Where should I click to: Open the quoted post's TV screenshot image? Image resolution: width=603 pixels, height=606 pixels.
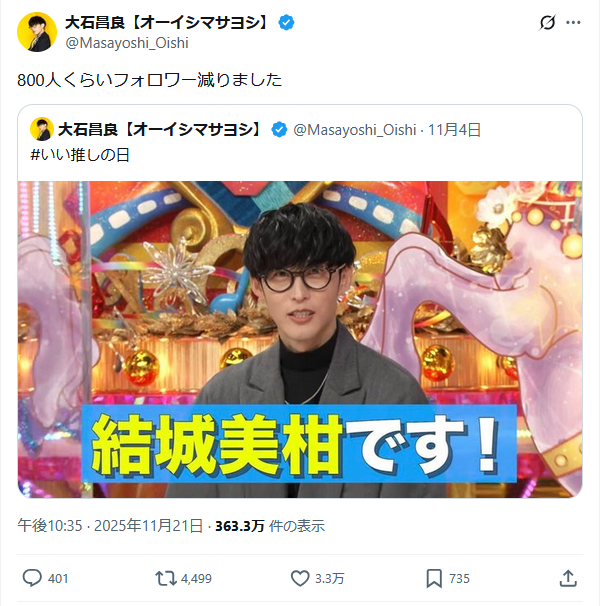300,339
